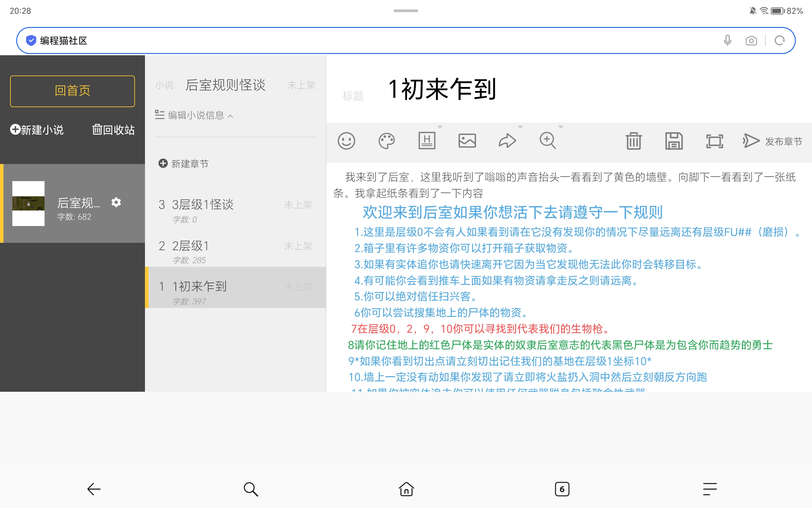Open browser search from bottom bar
Image resolution: width=812 pixels, height=508 pixels.
[x=251, y=489]
